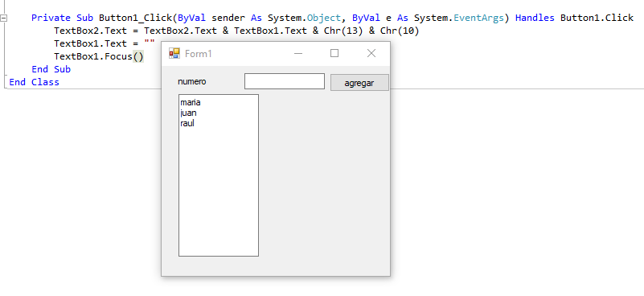Close the Form1 window
Screen dimensions: 644x296
point(371,53)
